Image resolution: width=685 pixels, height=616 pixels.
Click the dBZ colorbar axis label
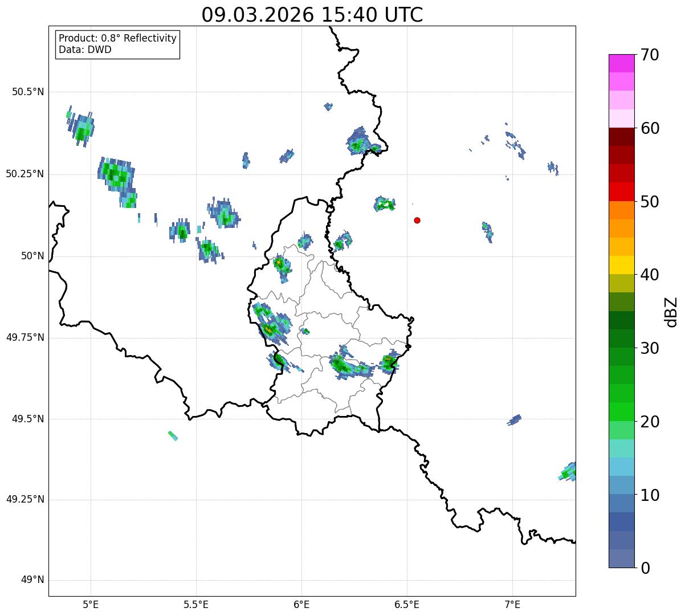click(671, 311)
